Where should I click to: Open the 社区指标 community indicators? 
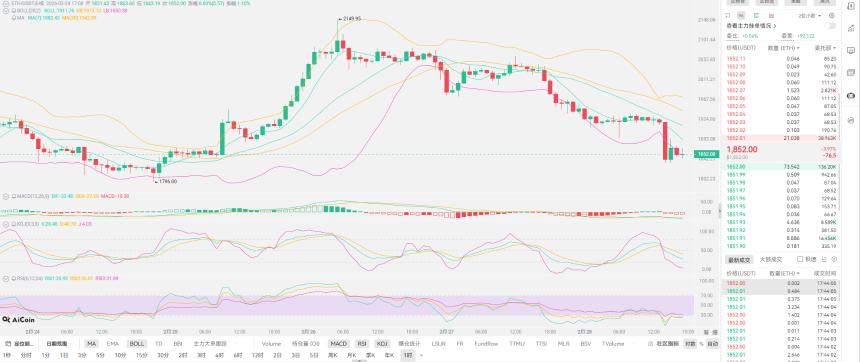click(667, 344)
